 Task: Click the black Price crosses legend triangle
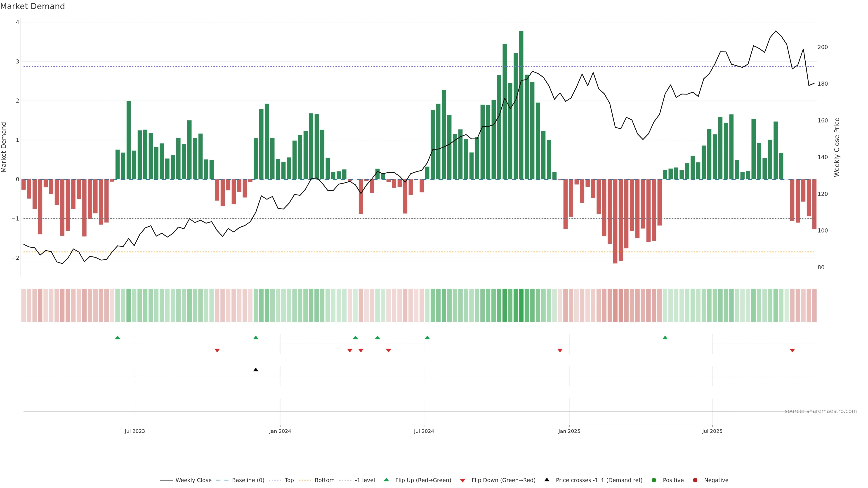pos(547,480)
